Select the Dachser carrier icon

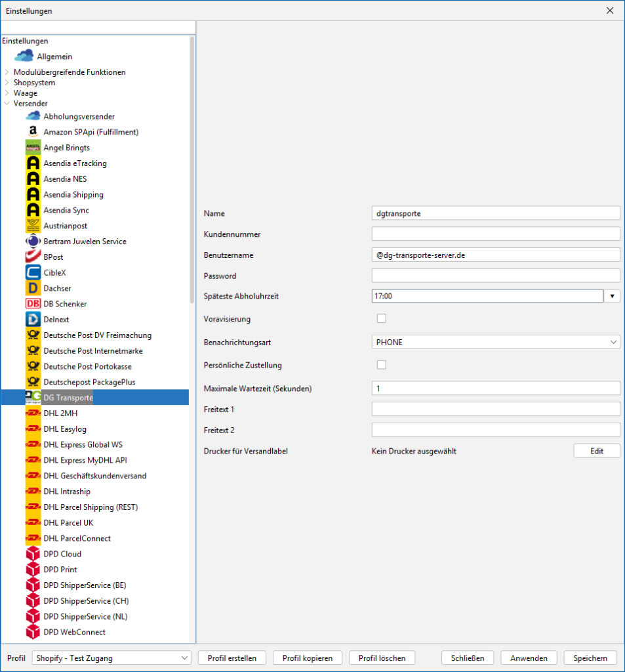click(33, 288)
